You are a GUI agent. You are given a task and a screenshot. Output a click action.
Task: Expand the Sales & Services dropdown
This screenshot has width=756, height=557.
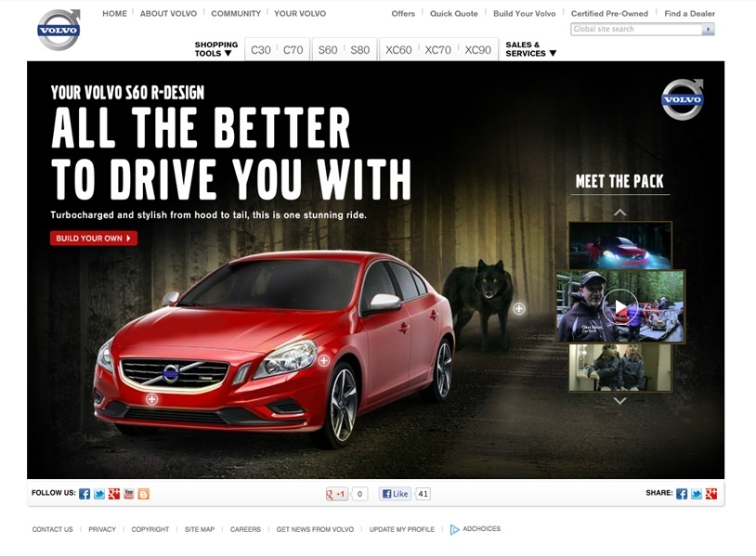click(x=531, y=48)
